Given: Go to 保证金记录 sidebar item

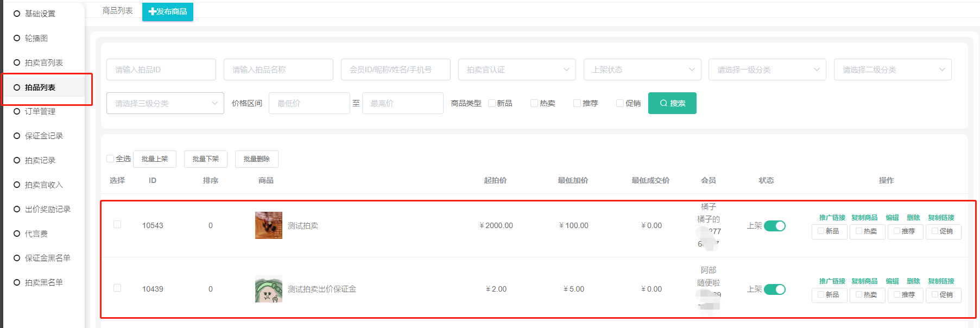Looking at the screenshot, I should pos(43,136).
